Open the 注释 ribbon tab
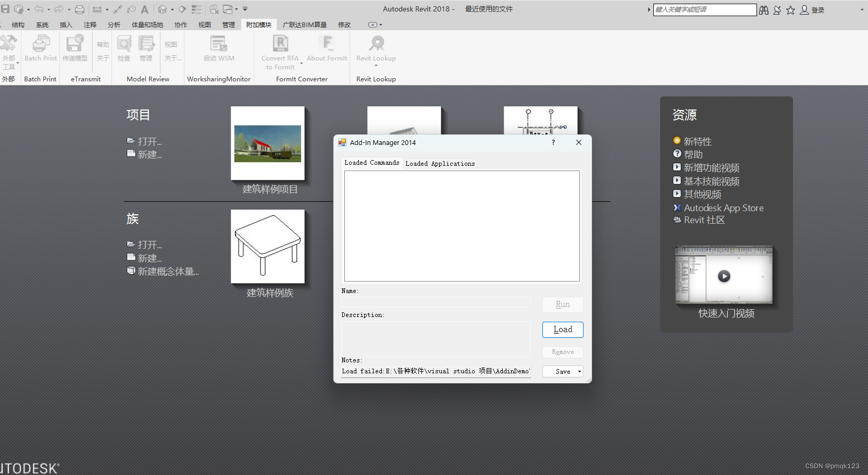The image size is (868, 475). [90, 25]
